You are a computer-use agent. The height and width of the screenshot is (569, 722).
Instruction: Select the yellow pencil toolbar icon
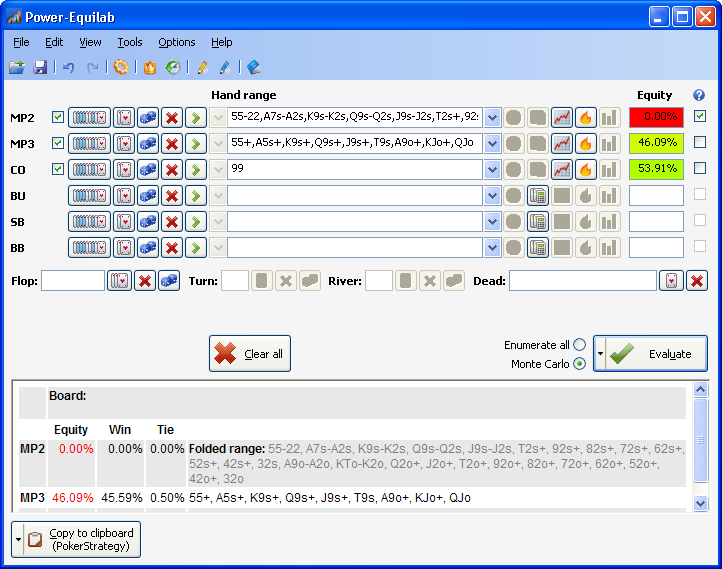(x=202, y=68)
